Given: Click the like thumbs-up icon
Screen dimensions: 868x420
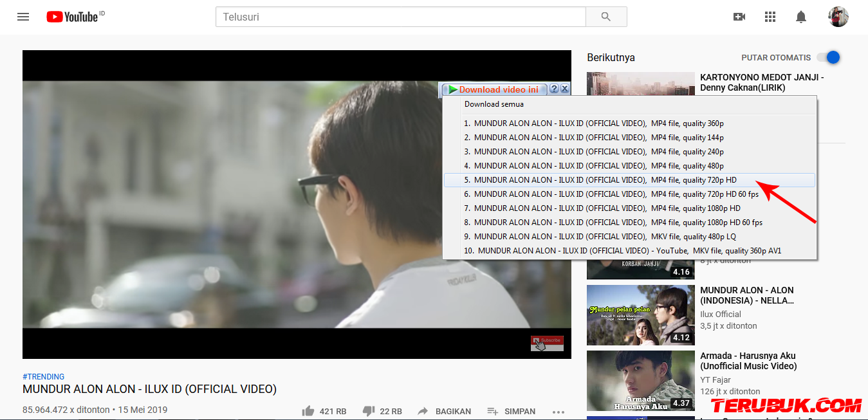Looking at the screenshot, I should [x=308, y=411].
